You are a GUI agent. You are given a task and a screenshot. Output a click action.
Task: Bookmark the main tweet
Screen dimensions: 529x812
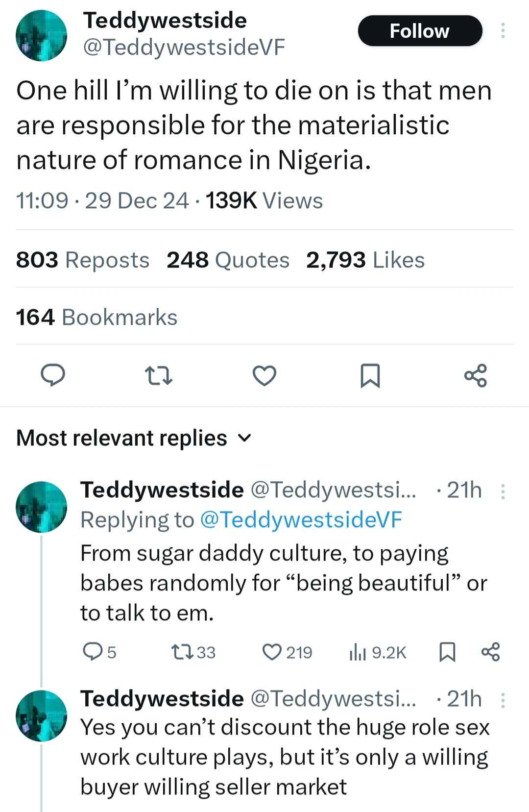(370, 376)
